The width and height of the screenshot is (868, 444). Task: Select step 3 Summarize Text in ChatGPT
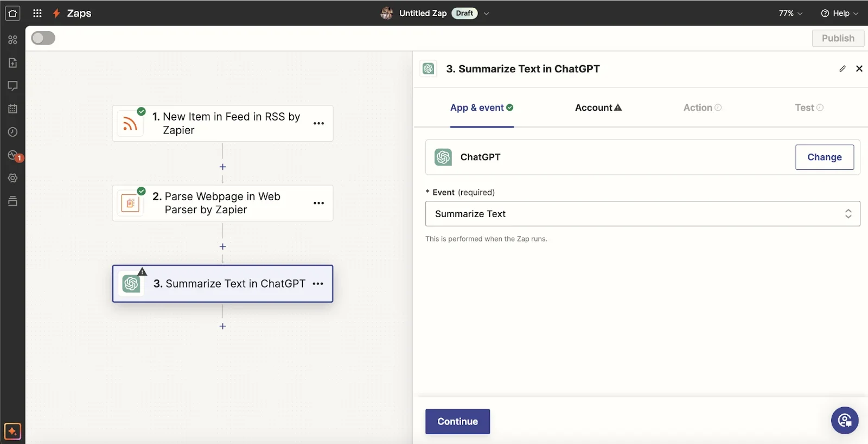(222, 283)
